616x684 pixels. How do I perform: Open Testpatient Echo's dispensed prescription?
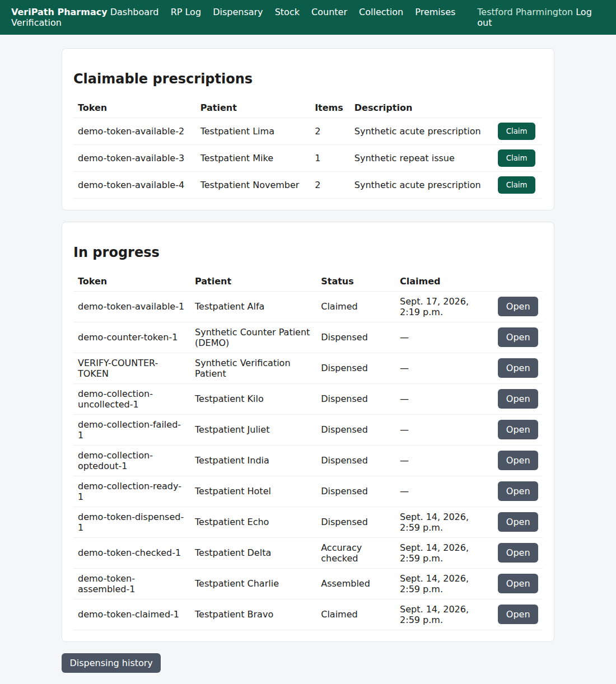coord(518,522)
